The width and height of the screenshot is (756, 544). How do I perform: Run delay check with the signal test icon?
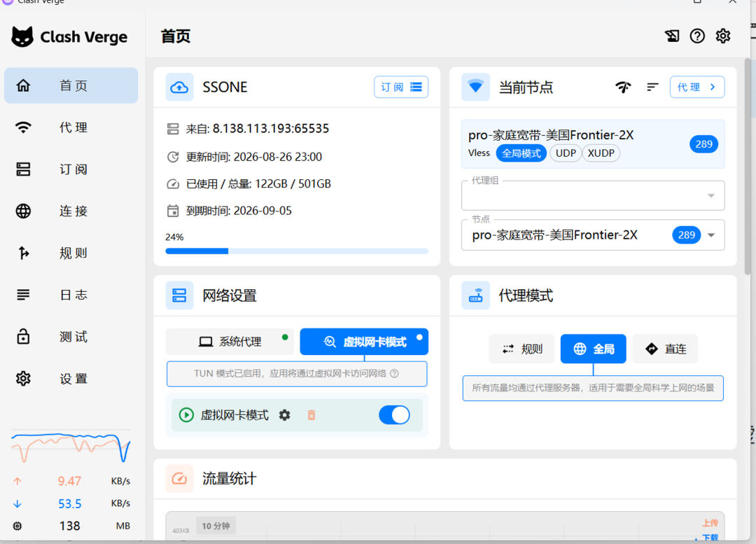623,87
